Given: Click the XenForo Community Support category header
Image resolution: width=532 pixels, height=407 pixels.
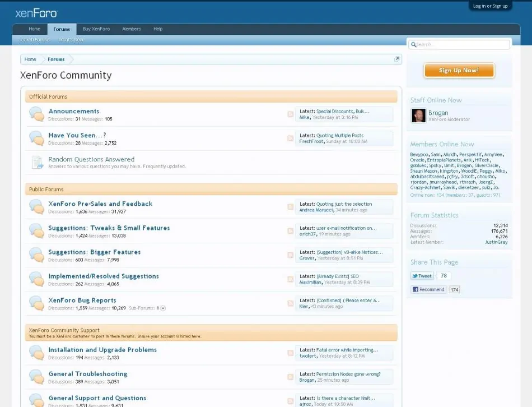Looking at the screenshot, I should click(x=211, y=332).
